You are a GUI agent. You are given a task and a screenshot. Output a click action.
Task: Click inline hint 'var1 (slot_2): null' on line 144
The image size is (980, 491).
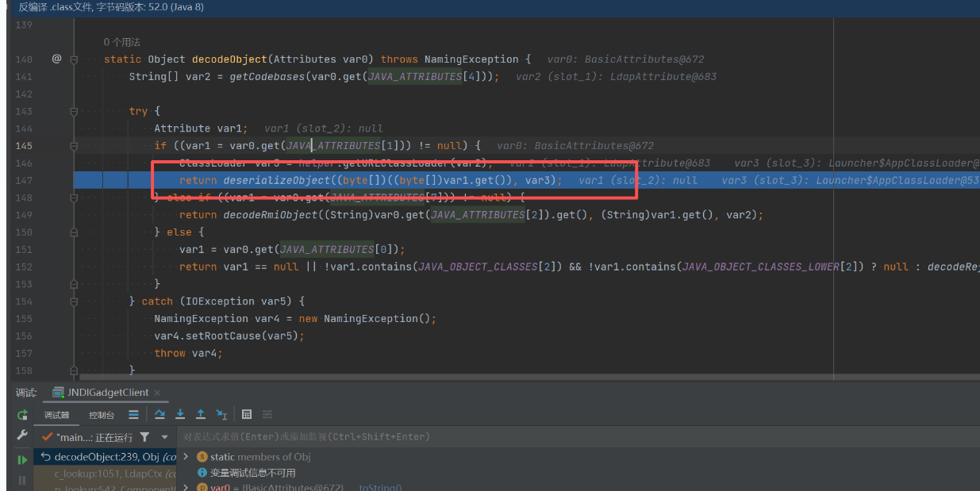coord(323,129)
